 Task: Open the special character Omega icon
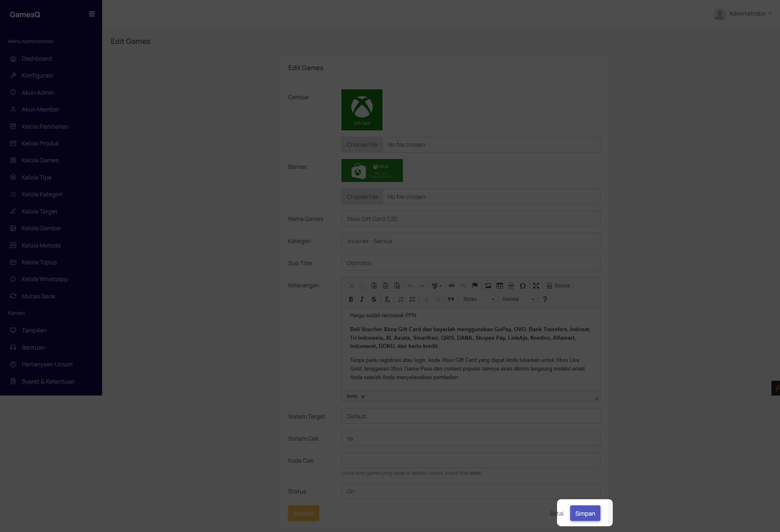(523, 286)
